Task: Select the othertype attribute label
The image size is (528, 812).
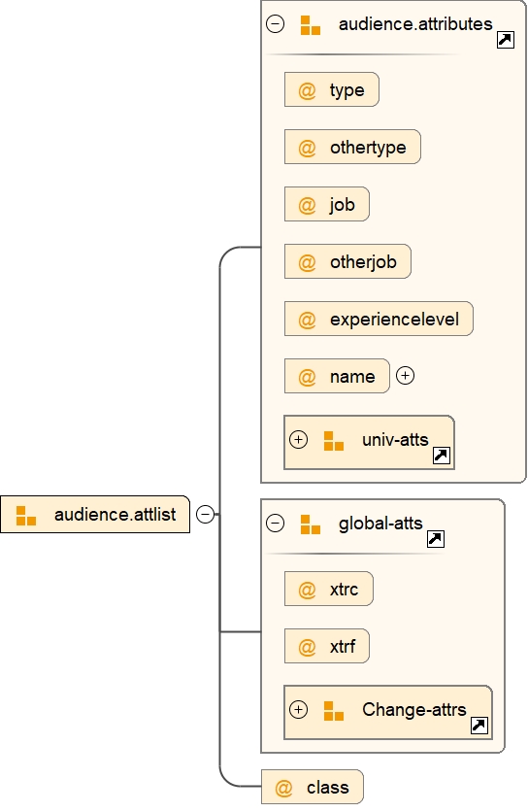Action: point(368,148)
